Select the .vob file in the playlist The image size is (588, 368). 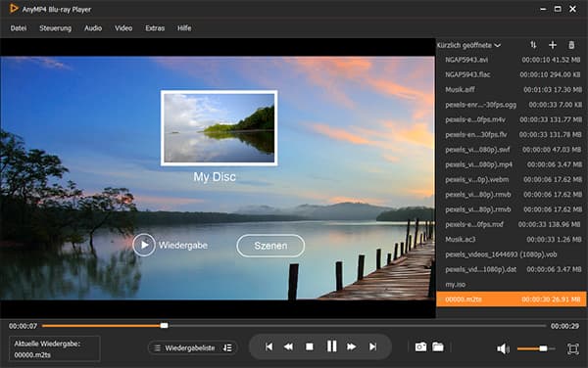(512, 254)
